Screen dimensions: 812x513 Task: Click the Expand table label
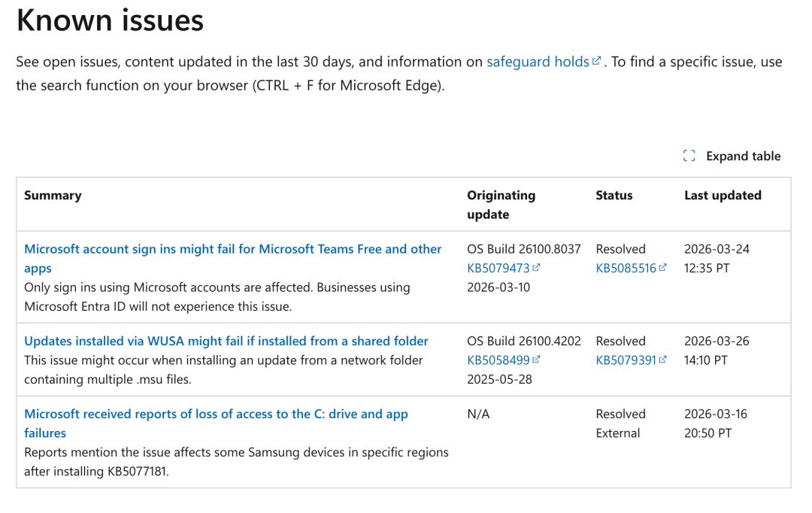point(743,156)
